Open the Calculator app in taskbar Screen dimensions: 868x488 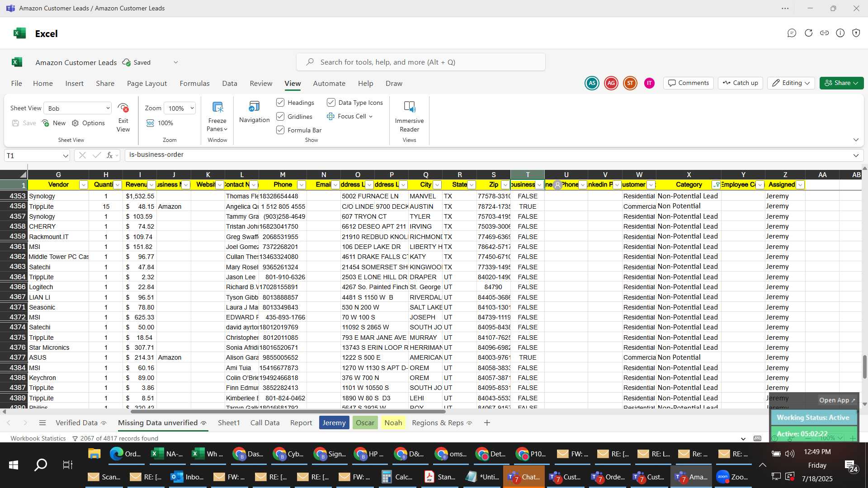(396, 477)
